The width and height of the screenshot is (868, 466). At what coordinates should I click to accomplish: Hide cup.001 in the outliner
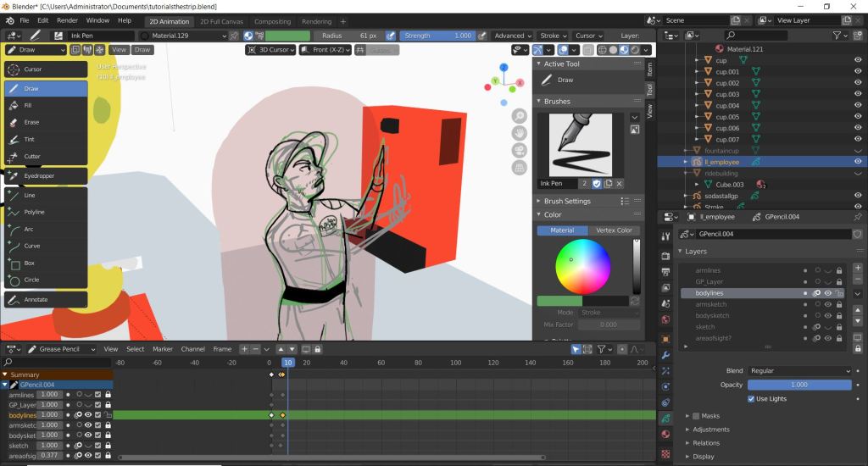tap(858, 72)
